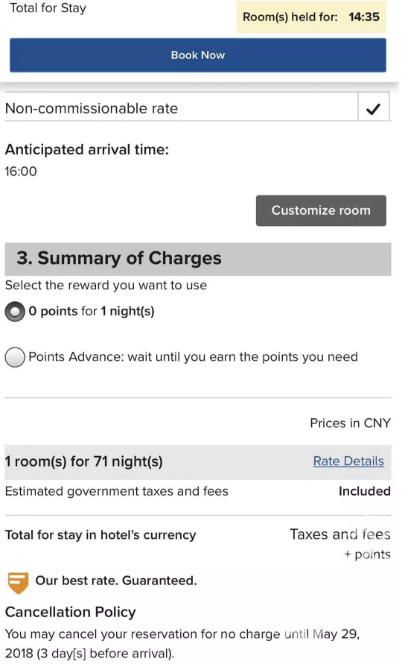Open the Rate Details link
The image size is (412, 667).
coord(348,461)
